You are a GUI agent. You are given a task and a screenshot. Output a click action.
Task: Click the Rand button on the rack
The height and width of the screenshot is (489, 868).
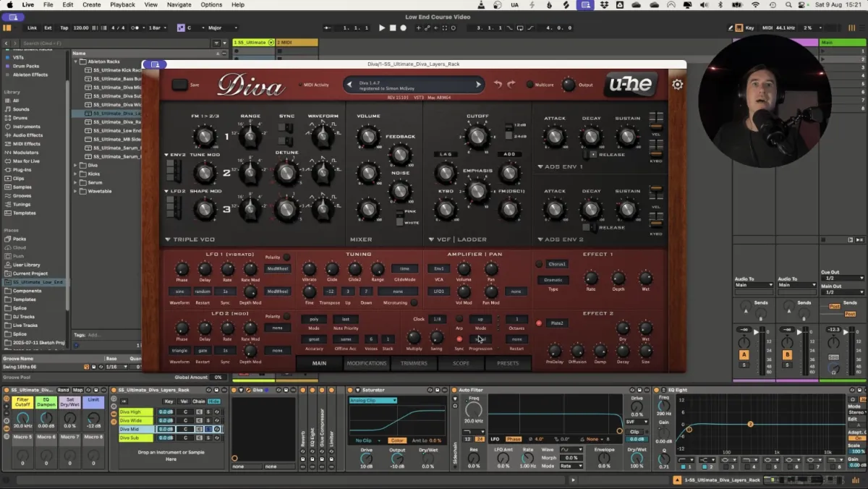[64, 391]
